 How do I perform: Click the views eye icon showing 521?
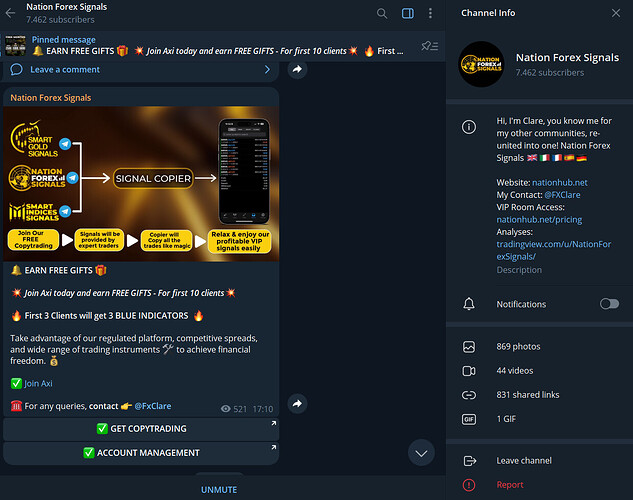(x=226, y=409)
